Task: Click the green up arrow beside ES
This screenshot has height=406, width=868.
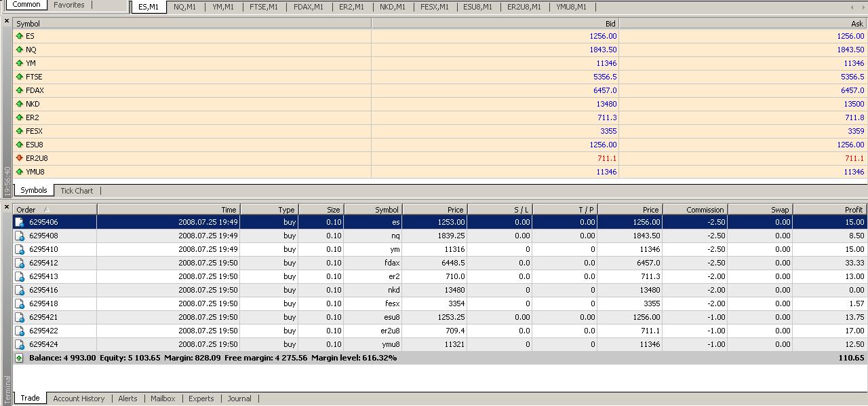Action: coord(20,36)
